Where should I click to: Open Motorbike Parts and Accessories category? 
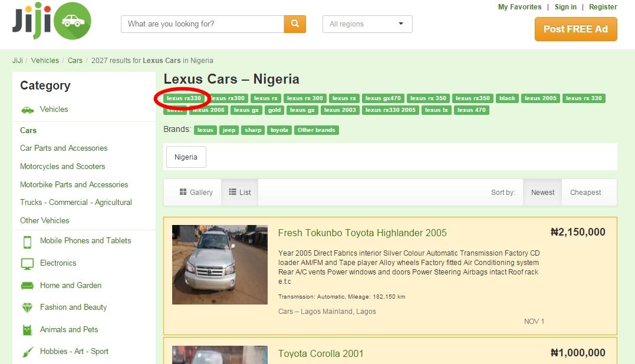click(74, 184)
